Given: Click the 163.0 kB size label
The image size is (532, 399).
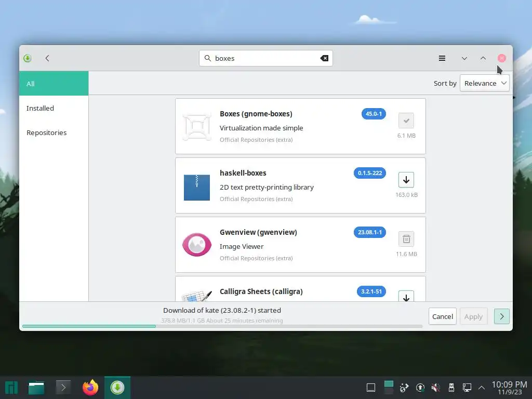Looking at the screenshot, I should 406,195.
